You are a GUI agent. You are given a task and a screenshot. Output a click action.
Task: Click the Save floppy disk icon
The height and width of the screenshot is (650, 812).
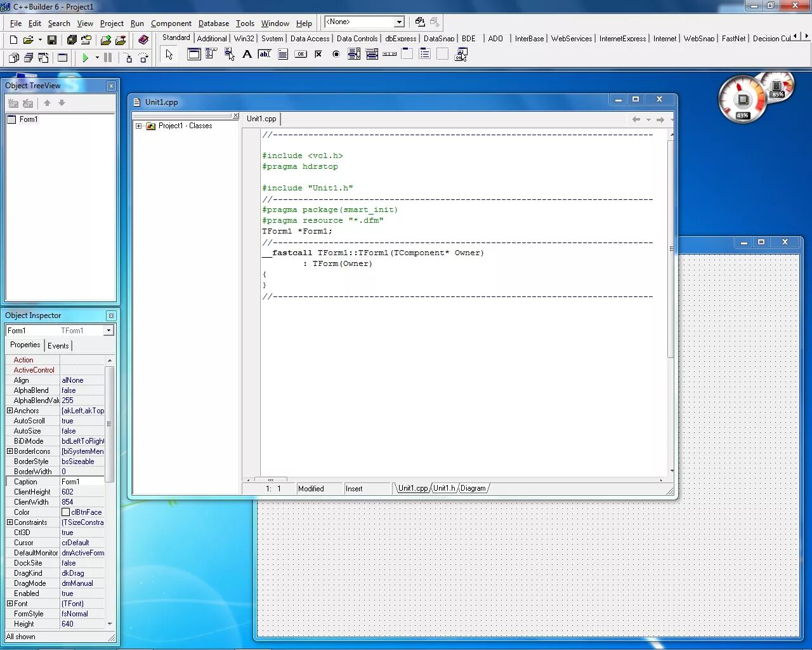point(52,40)
